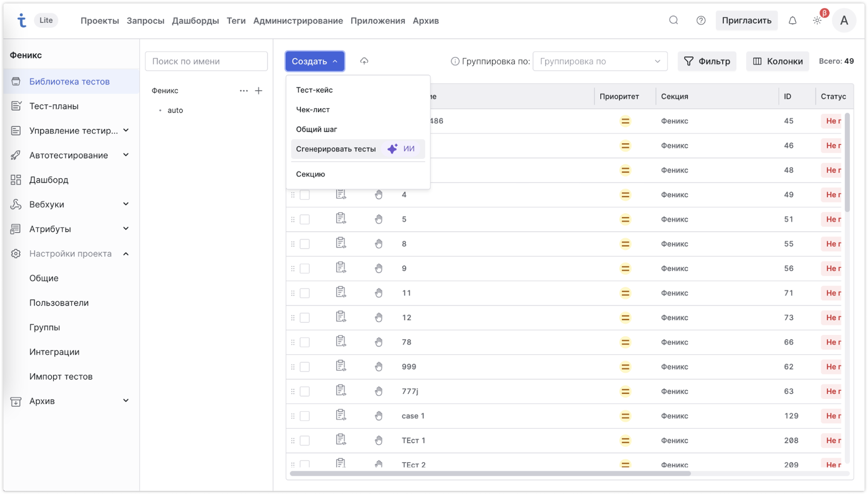The height and width of the screenshot is (495, 868).
Task: Expand the Вебхуки chevron
Action: coord(126,204)
